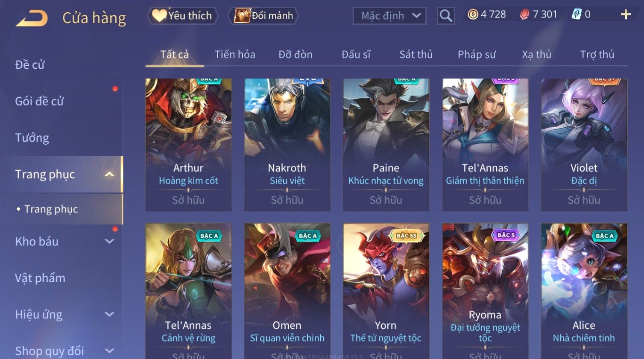Image resolution: width=644 pixels, height=359 pixels.
Task: Open Đổi mảnh chest exchange
Action: 263,16
